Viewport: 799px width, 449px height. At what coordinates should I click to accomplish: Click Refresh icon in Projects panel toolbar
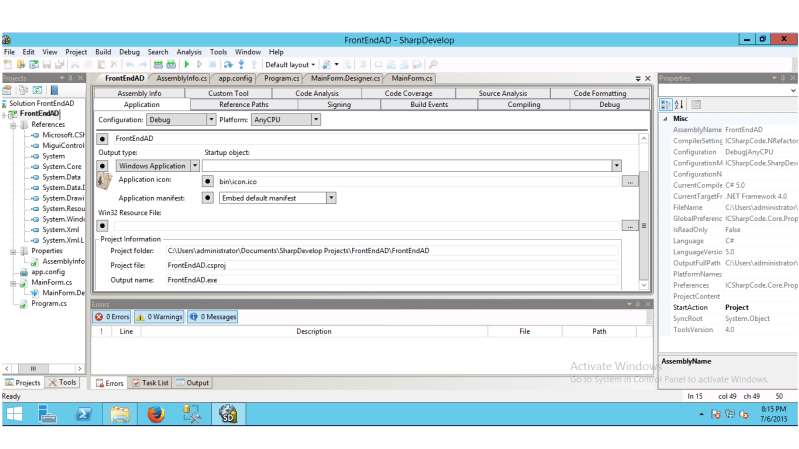tap(37, 90)
